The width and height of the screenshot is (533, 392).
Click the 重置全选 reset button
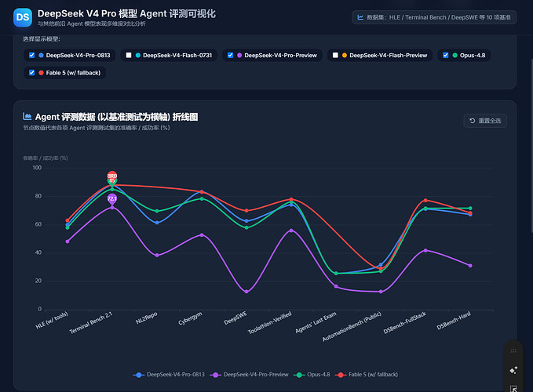(x=485, y=121)
